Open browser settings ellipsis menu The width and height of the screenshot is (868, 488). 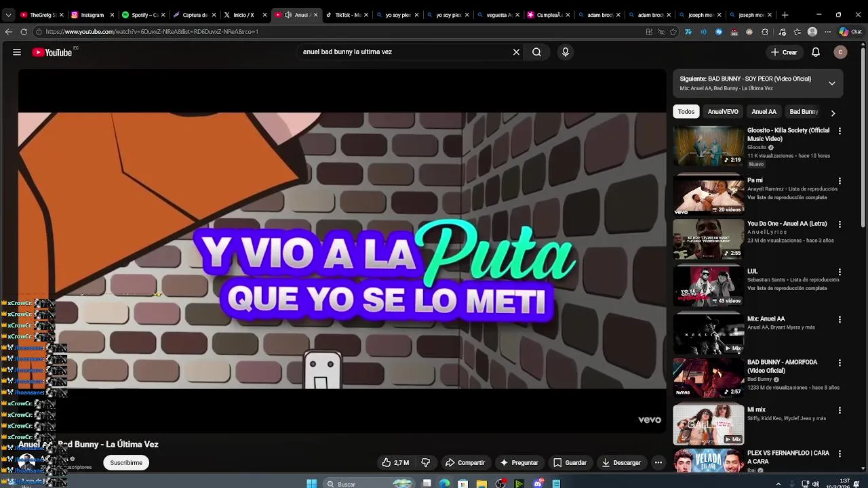point(827,32)
